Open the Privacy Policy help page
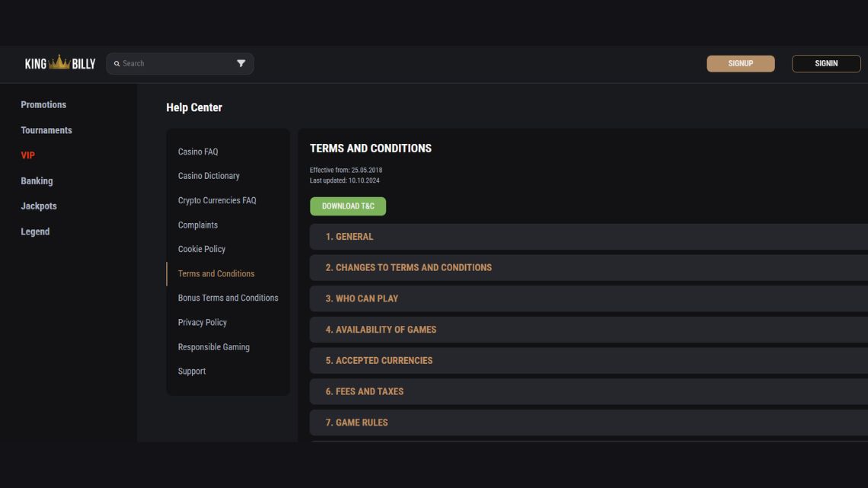Image resolution: width=868 pixels, height=488 pixels. pyautogui.click(x=203, y=322)
